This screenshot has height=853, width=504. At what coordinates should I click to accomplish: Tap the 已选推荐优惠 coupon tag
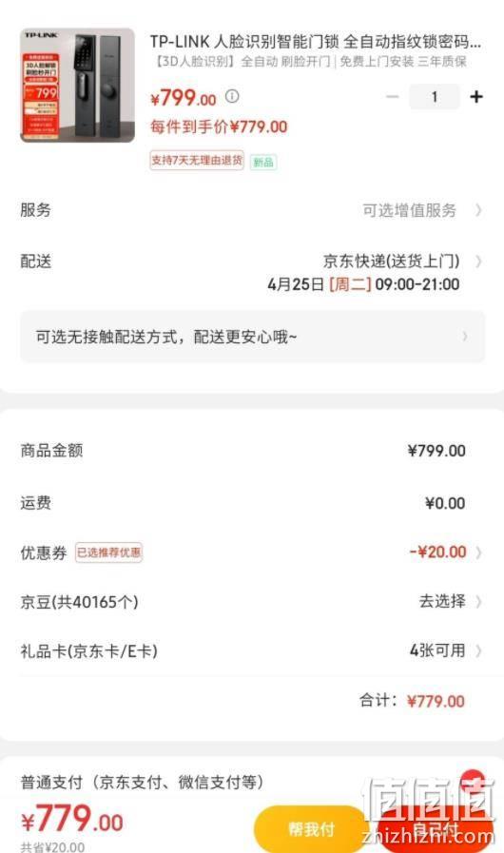point(108,553)
